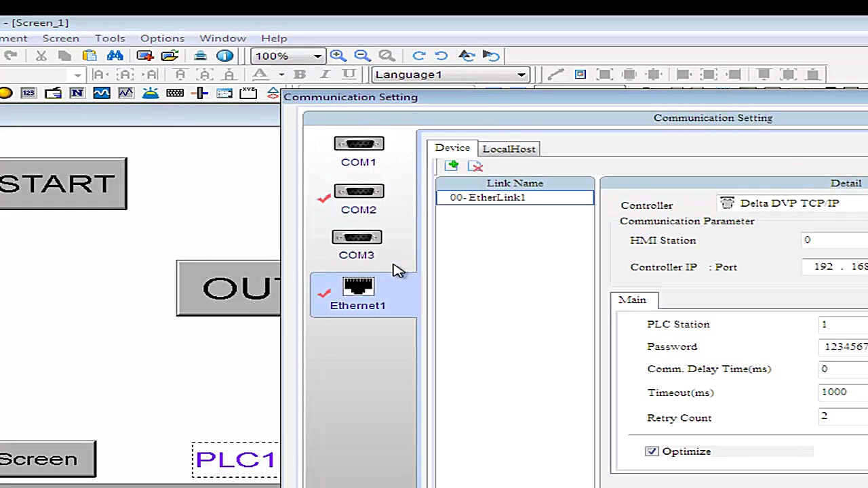
Task: Toggle Bold text formatting
Action: [300, 75]
